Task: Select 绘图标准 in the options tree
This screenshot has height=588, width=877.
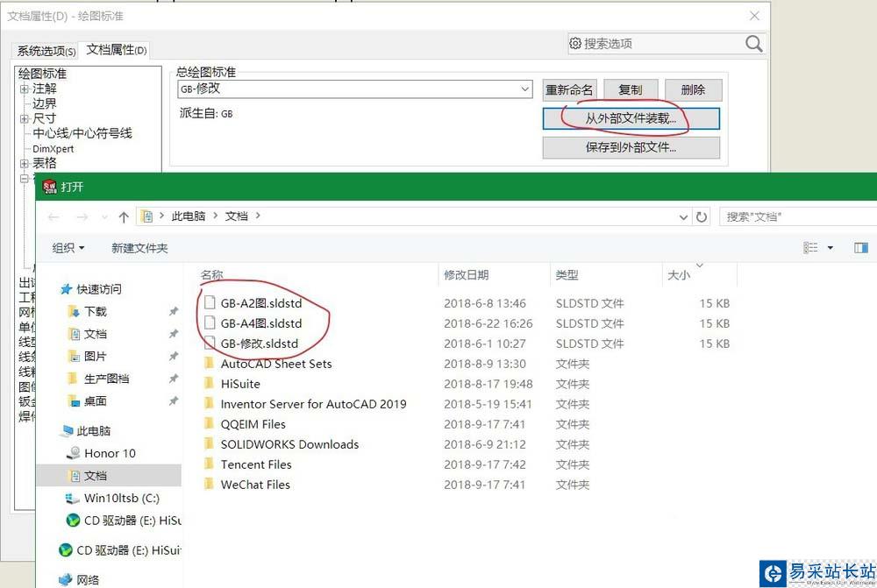Action: pos(42,74)
